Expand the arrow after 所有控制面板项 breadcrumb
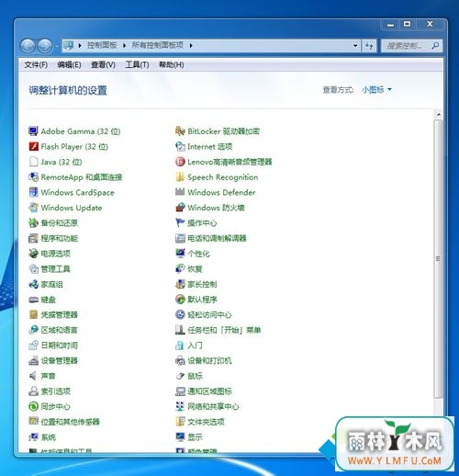459x476 pixels. pyautogui.click(x=191, y=46)
